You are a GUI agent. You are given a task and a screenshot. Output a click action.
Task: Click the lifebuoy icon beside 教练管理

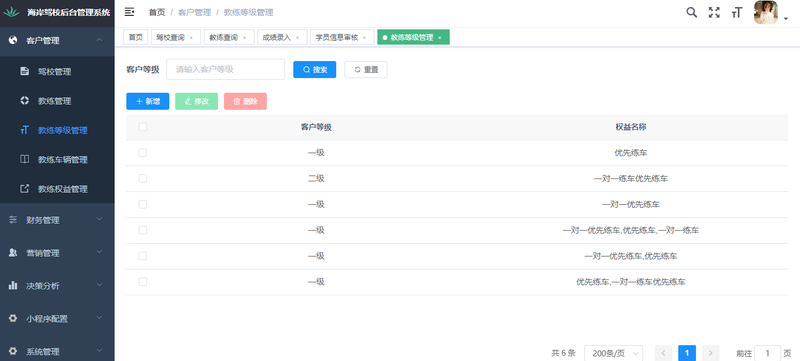(24, 100)
